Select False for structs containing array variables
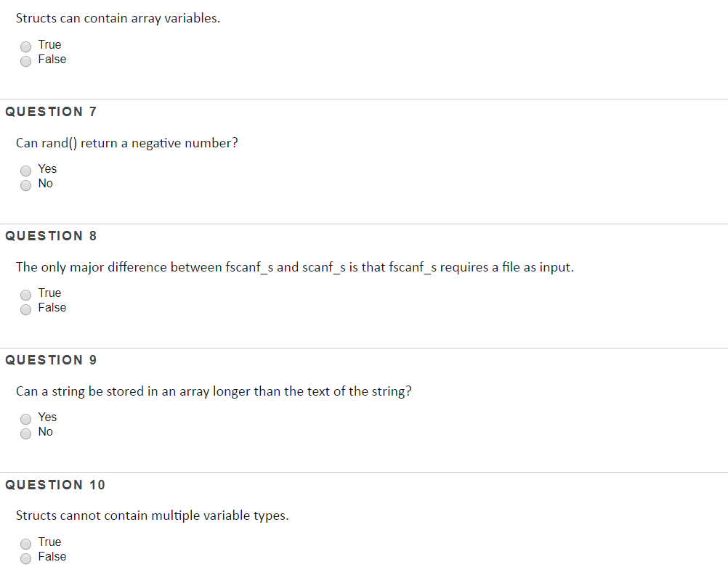Image resolution: width=728 pixels, height=583 pixels. pos(26,61)
